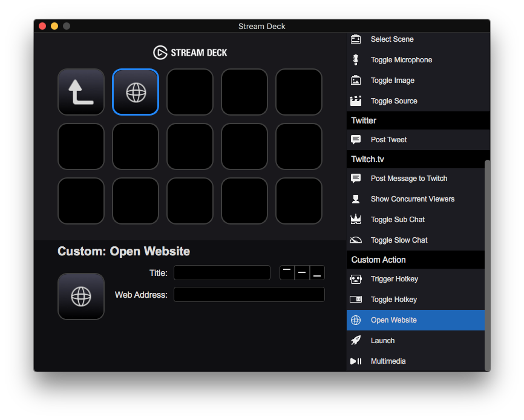
Task: Click the Open Website globe icon in list
Action: pyautogui.click(x=356, y=320)
